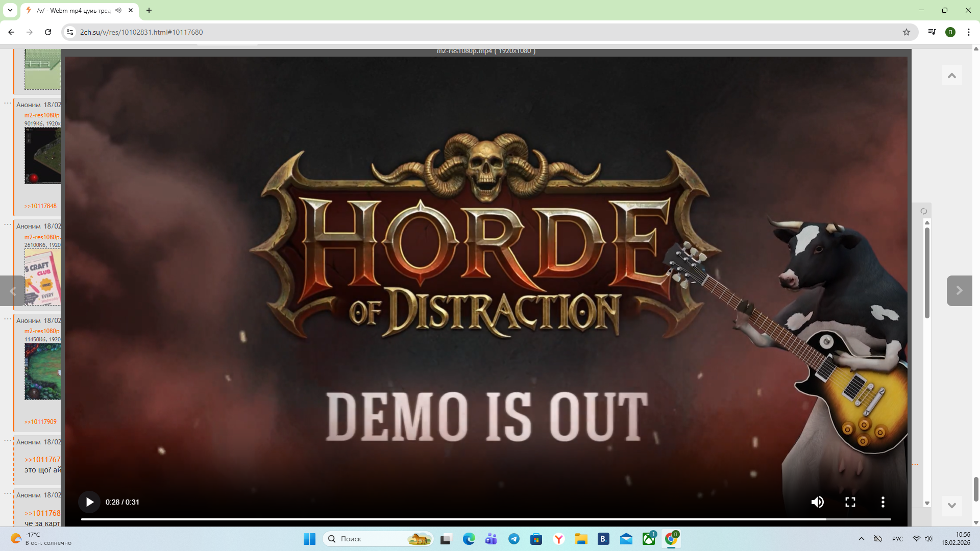This screenshot has height=551, width=980.
Task: Go to next media with right arrow
Action: tap(959, 291)
